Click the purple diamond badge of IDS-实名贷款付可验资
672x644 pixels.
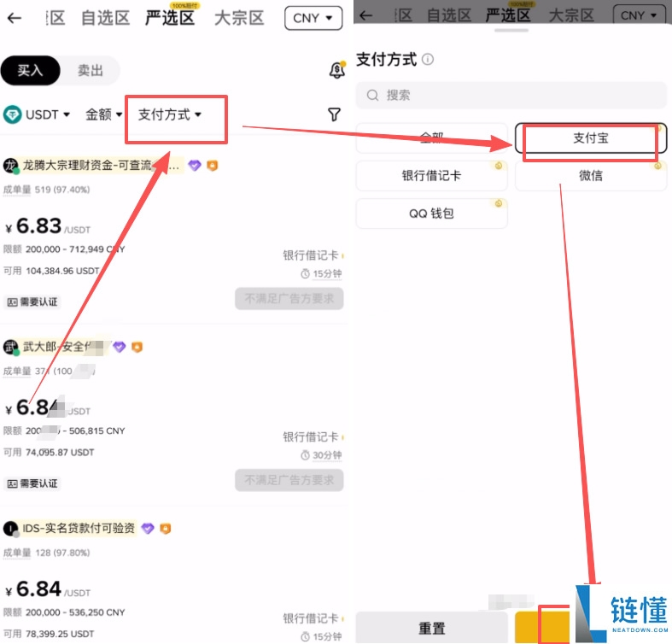[148, 528]
